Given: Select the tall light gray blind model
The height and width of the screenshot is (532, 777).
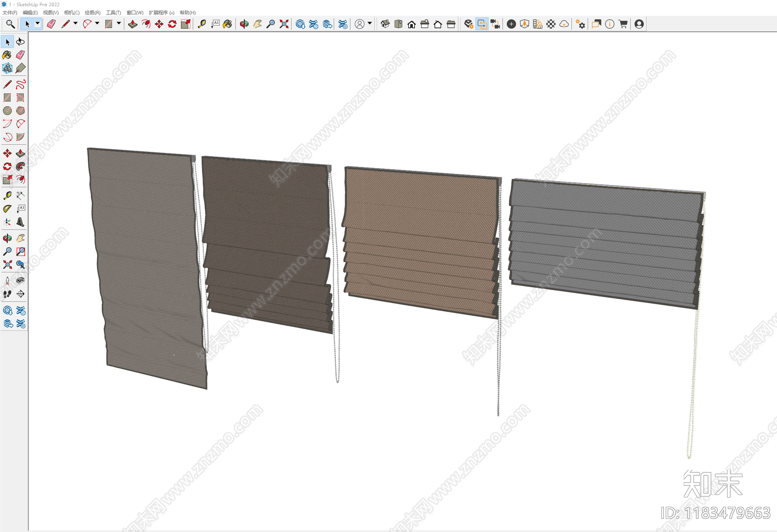Looking at the screenshot, I should tap(148, 268).
